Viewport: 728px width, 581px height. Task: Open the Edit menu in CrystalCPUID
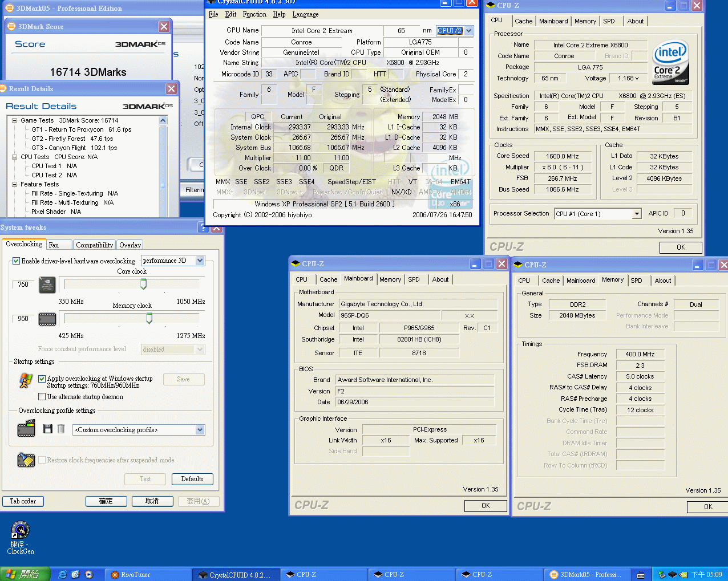[x=230, y=14]
